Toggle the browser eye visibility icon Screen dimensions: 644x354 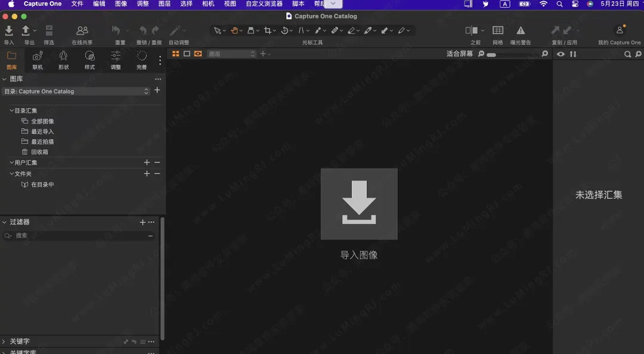click(561, 54)
